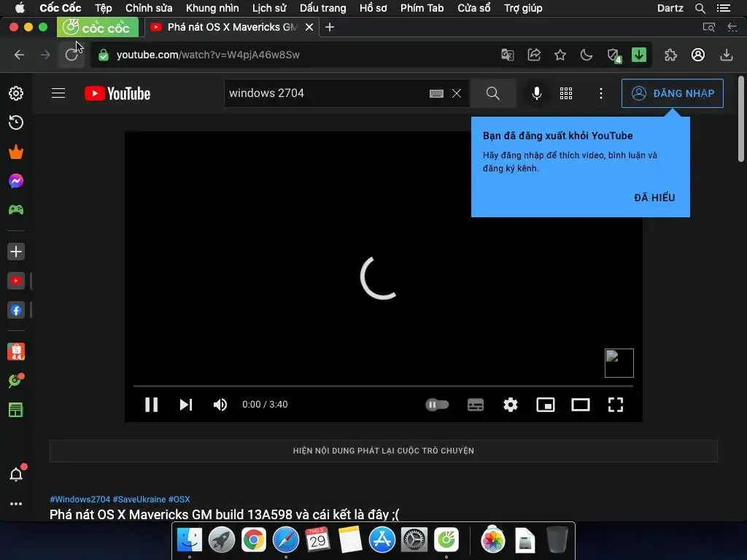Image resolution: width=747 pixels, height=560 pixels.
Task: Go to YouTube home via logo
Action: 117,93
